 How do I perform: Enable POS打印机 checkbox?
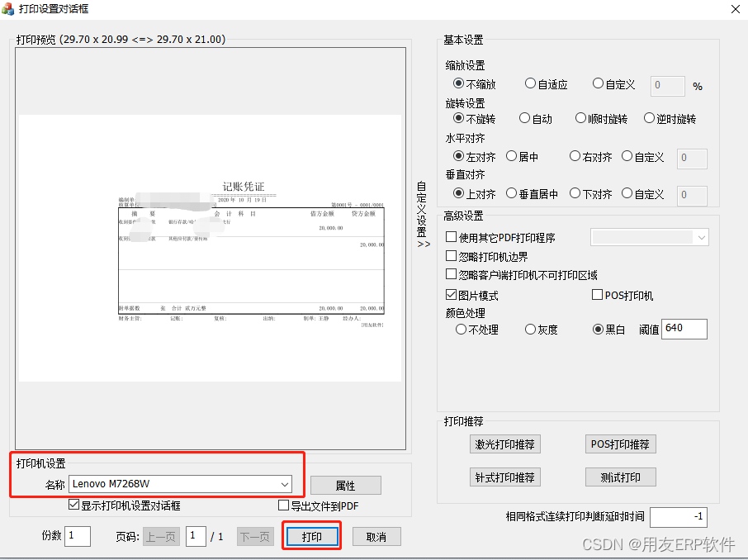coord(597,295)
